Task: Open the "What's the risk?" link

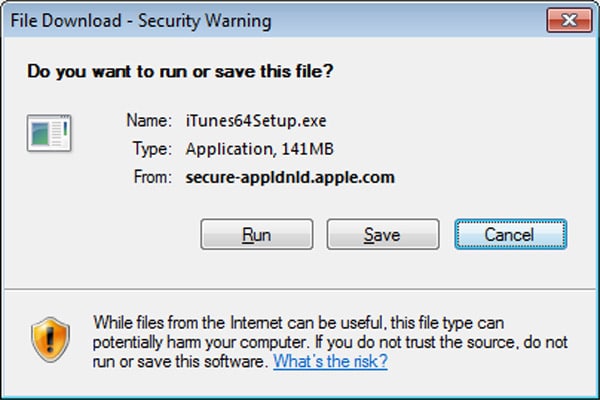Action: click(331, 361)
